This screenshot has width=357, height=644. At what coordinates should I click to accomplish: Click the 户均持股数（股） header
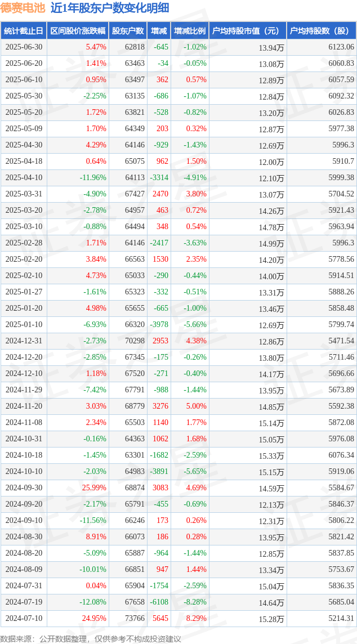(322, 31)
